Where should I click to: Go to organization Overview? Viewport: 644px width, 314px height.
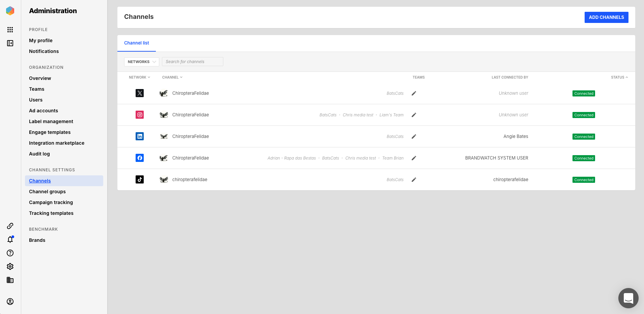(x=40, y=78)
